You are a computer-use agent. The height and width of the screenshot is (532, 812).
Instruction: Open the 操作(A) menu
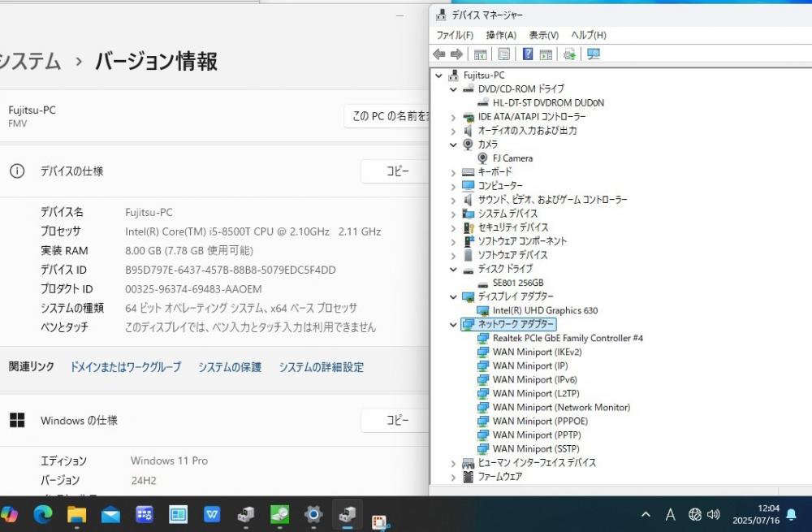click(501, 35)
